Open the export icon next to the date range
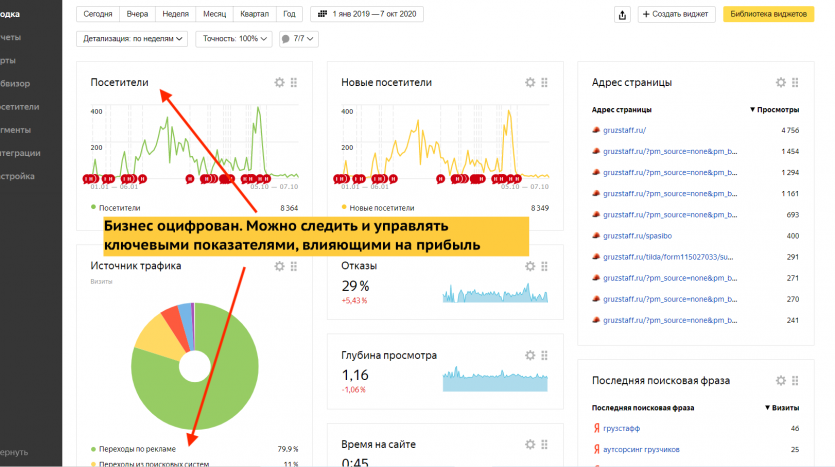 [x=623, y=15]
